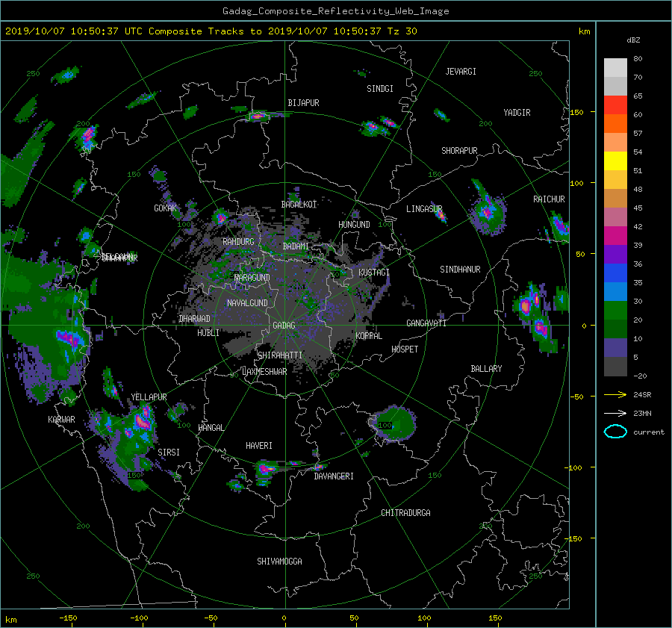Click the Gadag_Composite_Reflectivity_Web_Image title
This screenshot has width=672, height=628.
335,11
